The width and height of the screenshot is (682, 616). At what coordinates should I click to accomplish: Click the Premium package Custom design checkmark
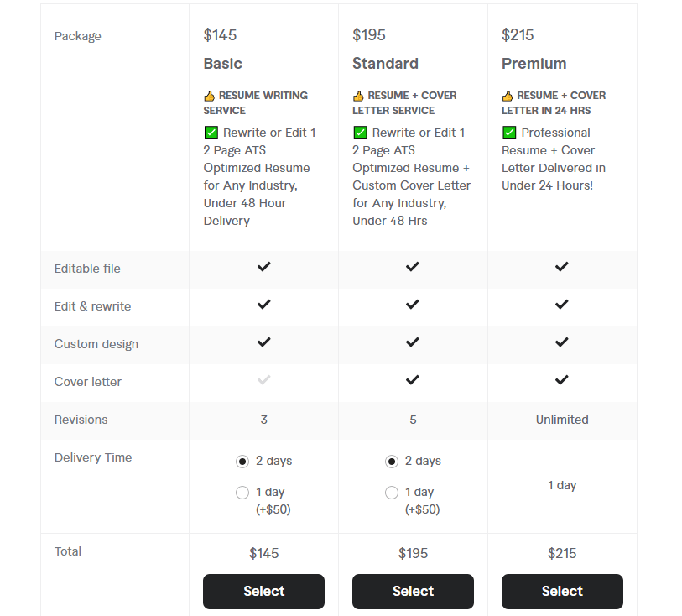562,342
